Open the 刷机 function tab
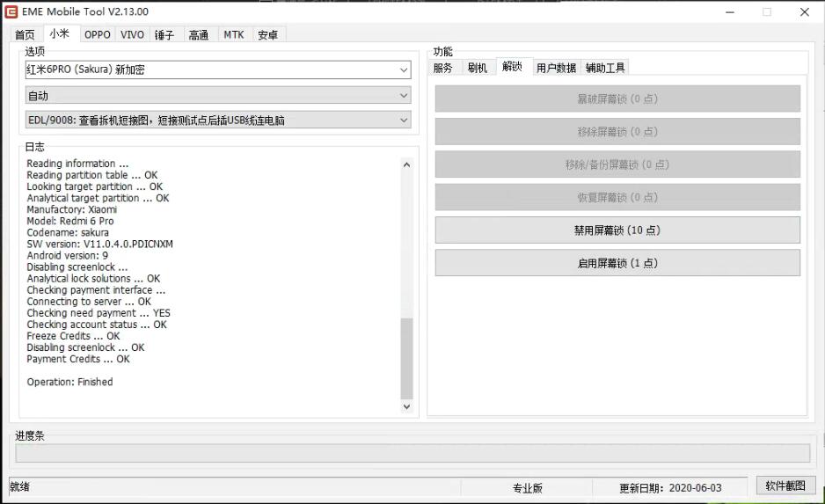The height and width of the screenshot is (504, 825). (478, 68)
